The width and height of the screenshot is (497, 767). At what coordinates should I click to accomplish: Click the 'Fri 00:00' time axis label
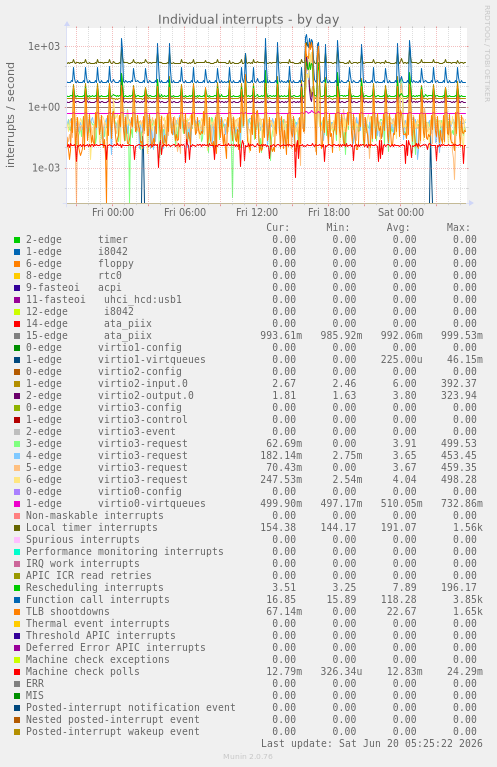pyautogui.click(x=113, y=212)
